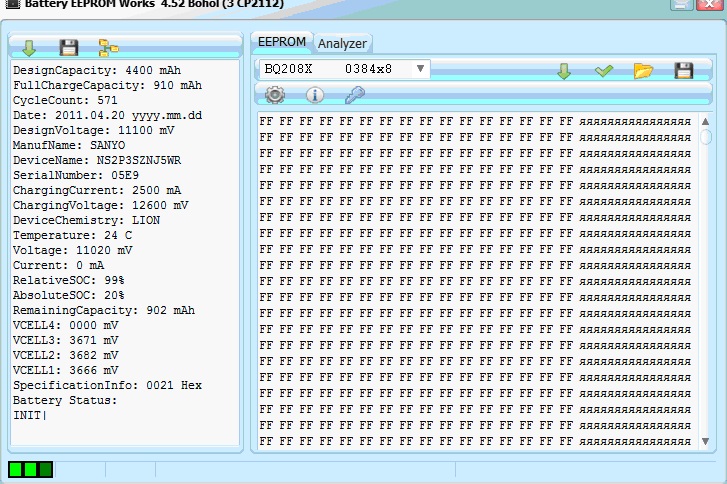727x484 pixels.
Task: Click the green checkmark verify icon
Action: (x=603, y=70)
